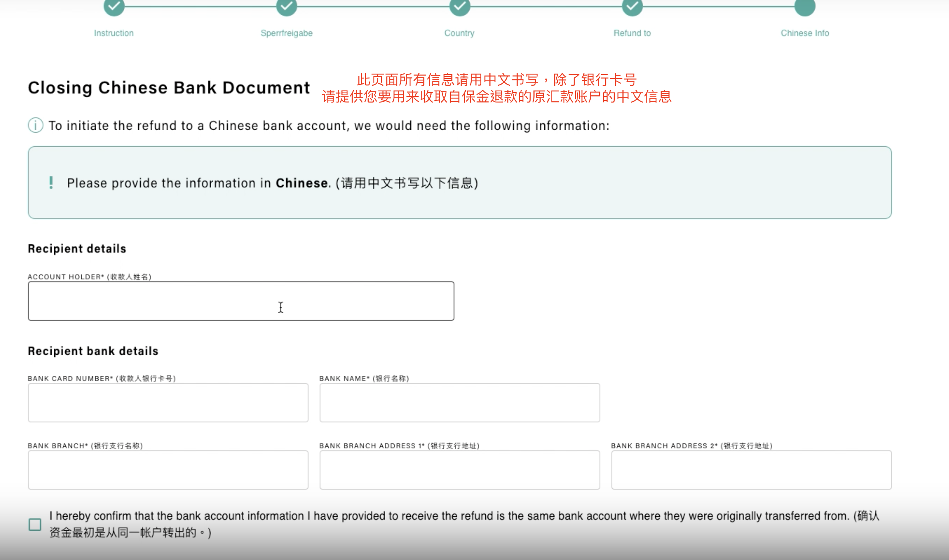Click the ACCOUNT HOLDER field label
This screenshot has height=560, width=949.
coord(89,277)
